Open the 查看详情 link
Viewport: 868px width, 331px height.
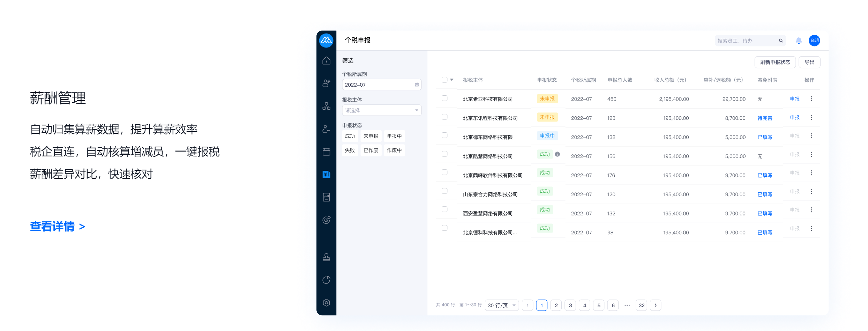[x=53, y=226]
